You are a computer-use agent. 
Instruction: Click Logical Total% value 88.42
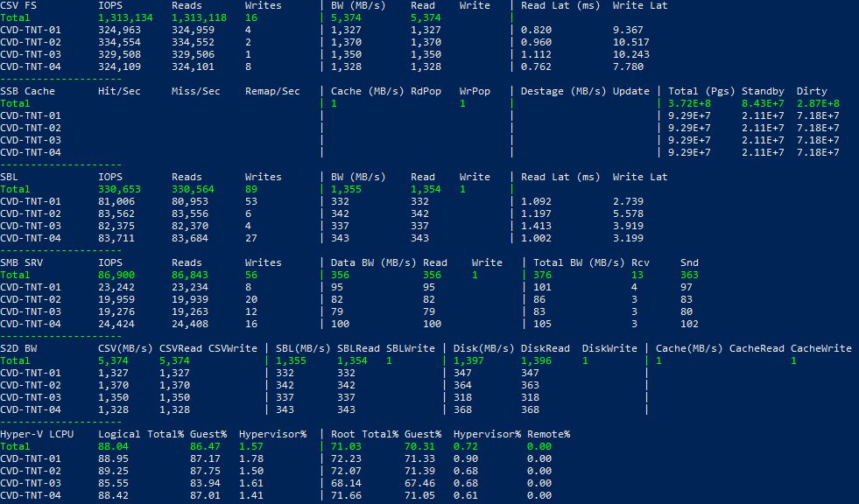(x=113, y=496)
